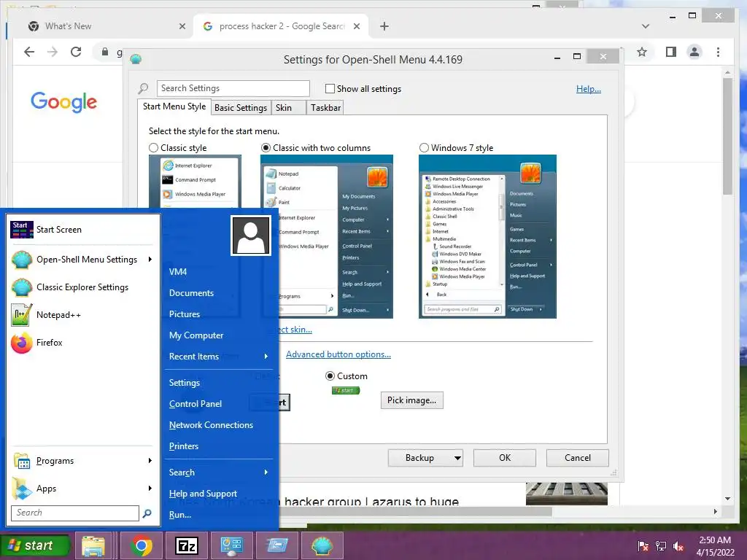Bookmark this page with the star icon
This screenshot has width=747, height=560.
click(642, 52)
